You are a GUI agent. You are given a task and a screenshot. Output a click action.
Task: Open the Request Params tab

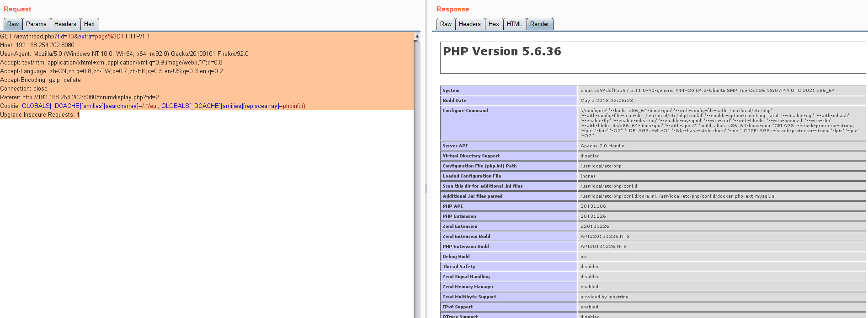[x=36, y=24]
